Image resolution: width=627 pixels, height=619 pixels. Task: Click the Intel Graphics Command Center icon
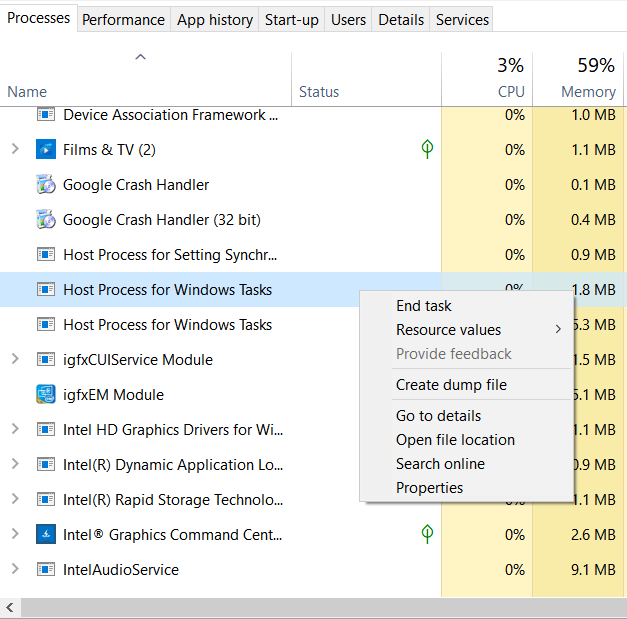pyautogui.click(x=45, y=535)
